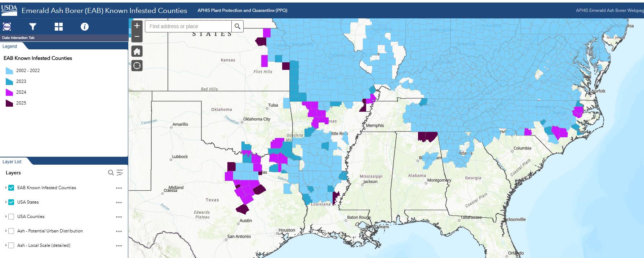Viewport: 644px width, 258px height.
Task: Enable the Ash - Potential Urban Distribution layer
Action: pyautogui.click(x=11, y=231)
